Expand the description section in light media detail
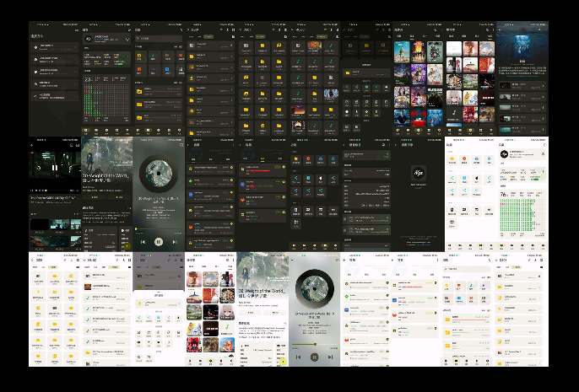The height and width of the screenshot is (392, 579). 285,324
